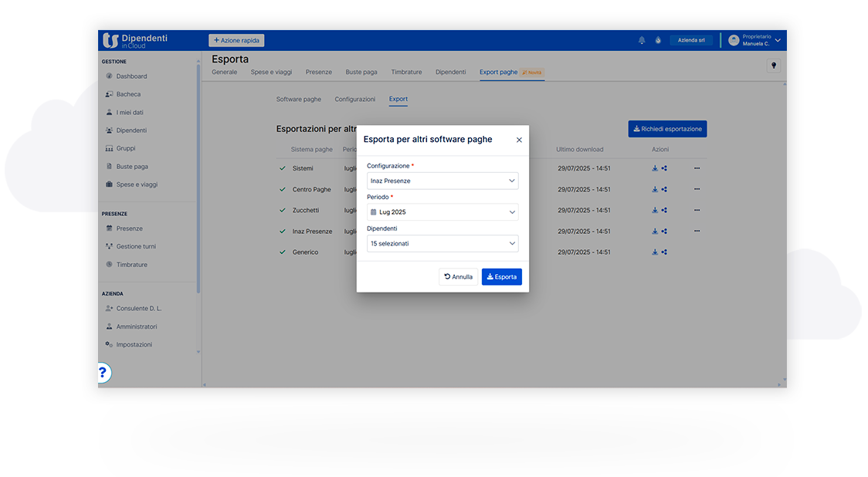Viewport: 868px width, 477px height.
Task: Open the Dipendenti dropdown showing 15 selezionati
Action: point(442,243)
